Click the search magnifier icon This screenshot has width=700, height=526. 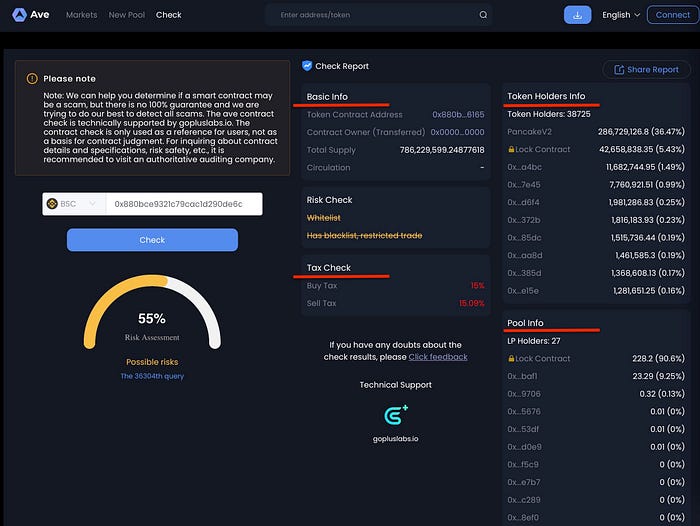click(x=483, y=15)
